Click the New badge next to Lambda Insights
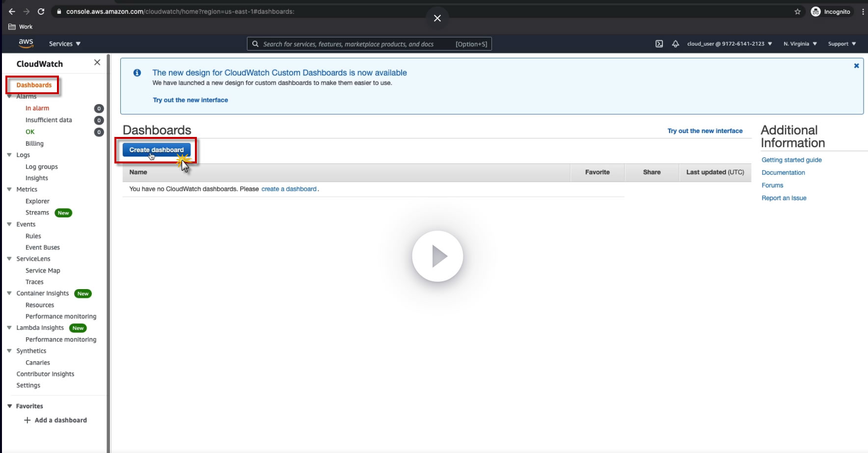This screenshot has height=453, width=868. pos(78,328)
